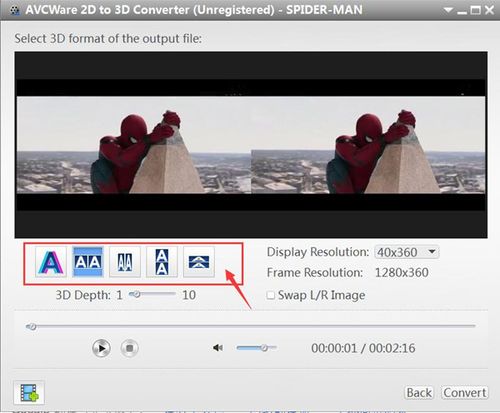This screenshot has width=500, height=413.
Task: Click the Back button
Action: 419,393
